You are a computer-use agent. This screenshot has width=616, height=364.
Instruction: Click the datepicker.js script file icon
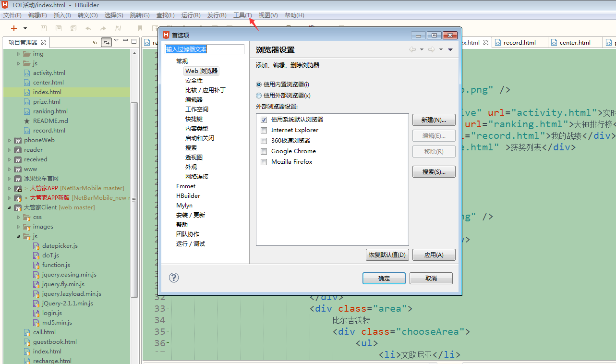pyautogui.click(x=36, y=246)
